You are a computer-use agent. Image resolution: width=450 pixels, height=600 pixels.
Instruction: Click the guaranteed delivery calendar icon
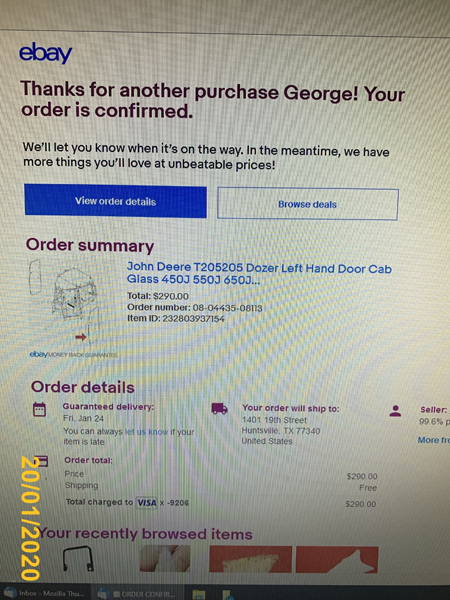point(39,409)
